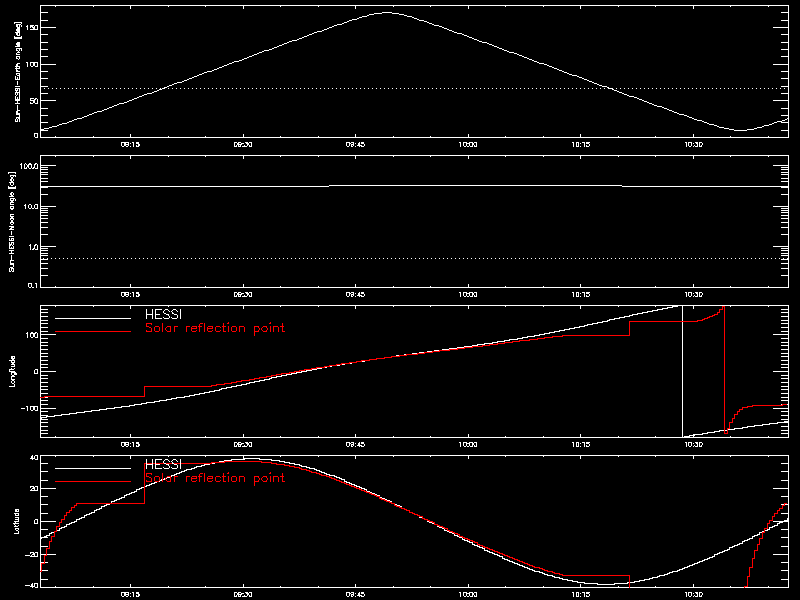This screenshot has width=800, height=600.
Task: Click the 10.0 tick label on Noon angle plot
Action: tap(32, 207)
